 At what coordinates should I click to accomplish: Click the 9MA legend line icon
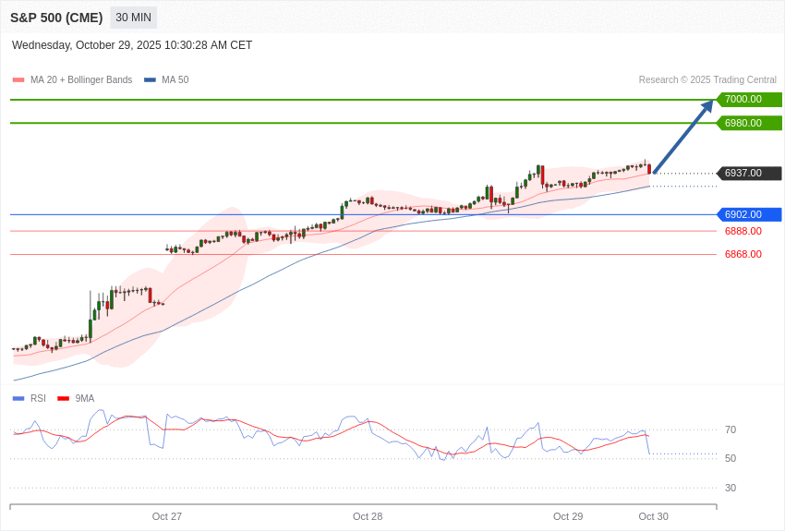(63, 398)
